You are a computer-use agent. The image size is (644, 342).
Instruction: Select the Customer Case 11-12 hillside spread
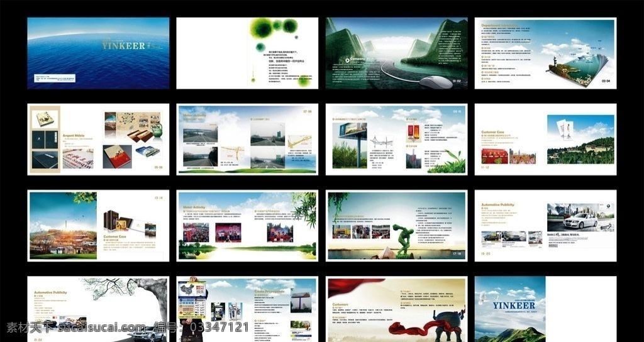tap(545, 139)
